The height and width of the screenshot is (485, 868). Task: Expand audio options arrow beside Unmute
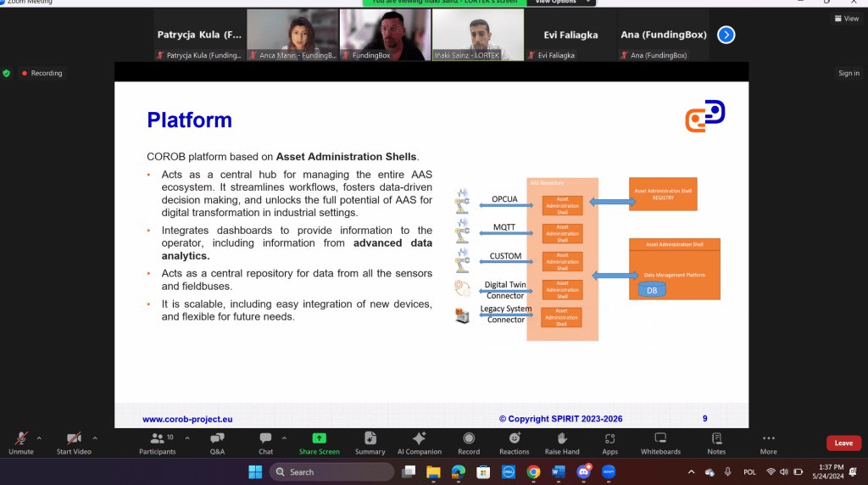[x=39, y=438]
